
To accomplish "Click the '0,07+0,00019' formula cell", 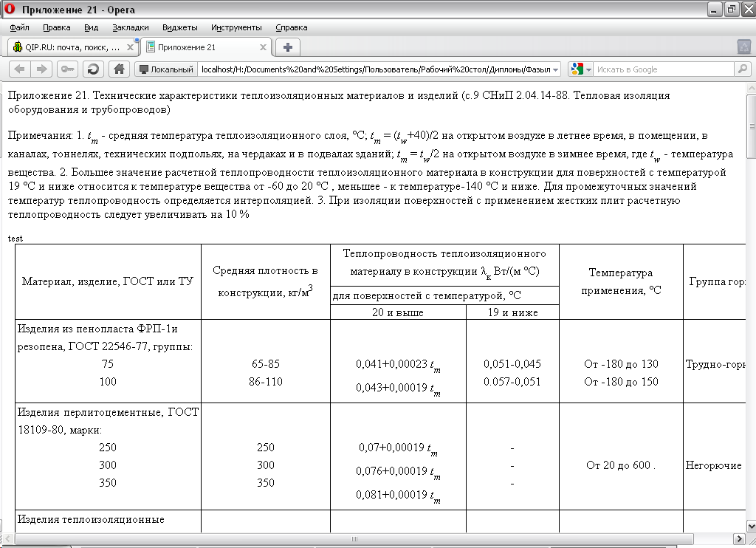I will 398,448.
